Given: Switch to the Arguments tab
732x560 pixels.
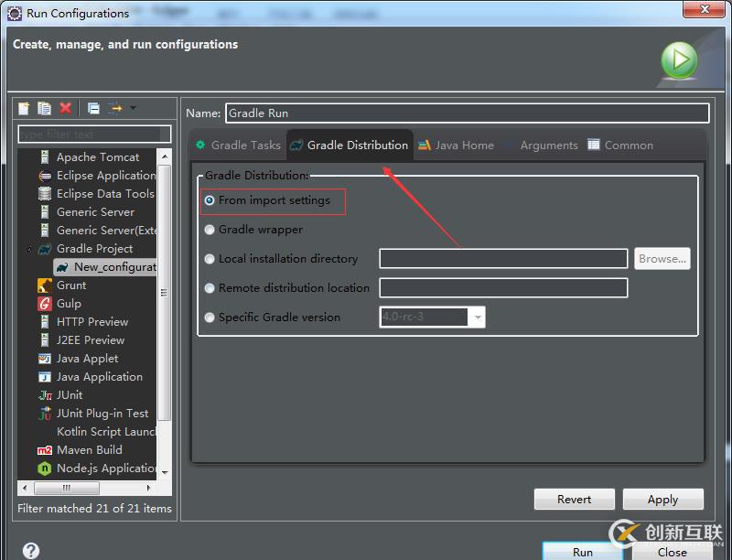Looking at the screenshot, I should (543, 145).
